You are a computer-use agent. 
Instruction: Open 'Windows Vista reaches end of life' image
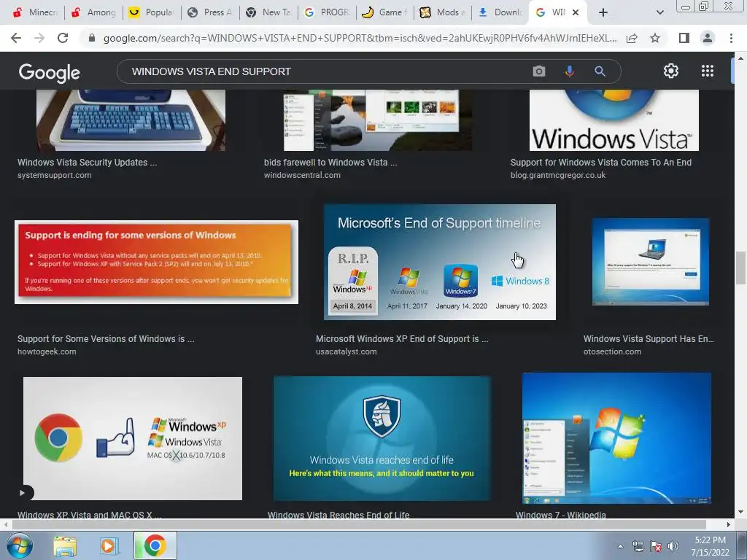coord(382,438)
